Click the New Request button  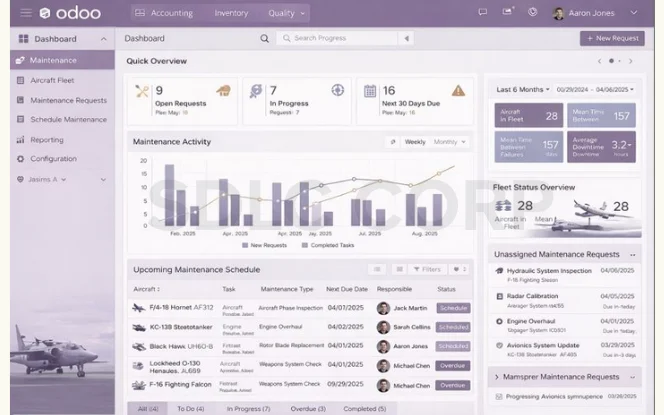612,38
